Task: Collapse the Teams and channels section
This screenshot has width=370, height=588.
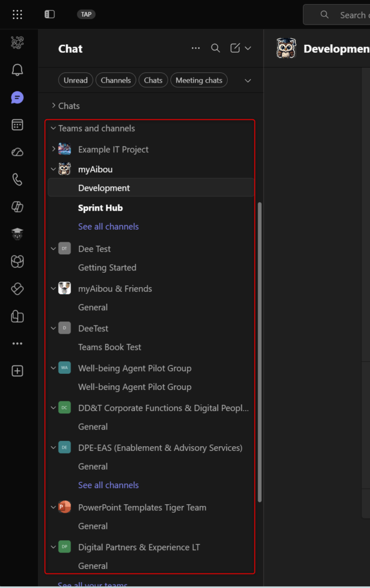Action: click(x=53, y=128)
